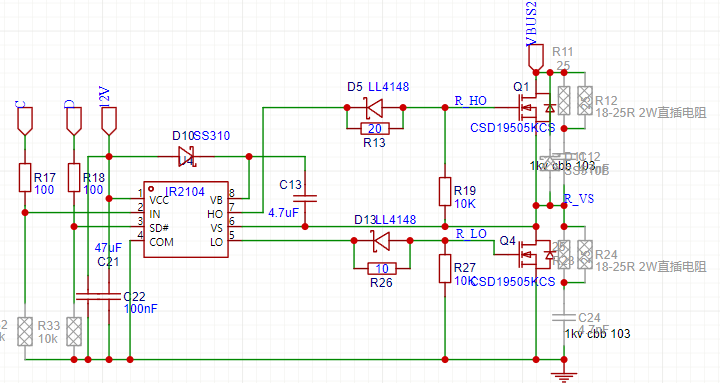The image size is (720, 383).
Task: Click the VS pin label
Action: click(x=216, y=228)
